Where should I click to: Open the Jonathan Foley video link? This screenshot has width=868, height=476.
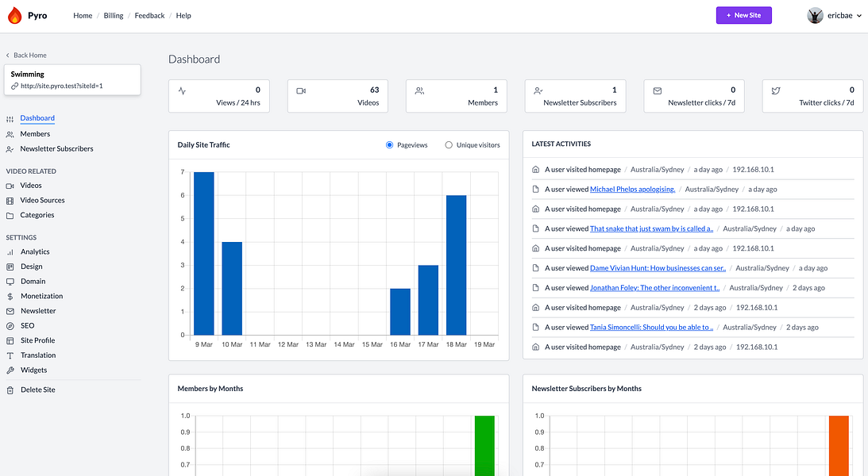655,287
